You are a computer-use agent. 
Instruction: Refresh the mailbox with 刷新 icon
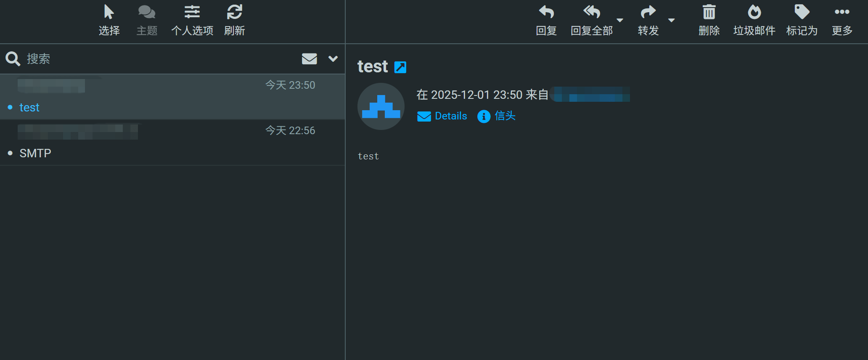pyautogui.click(x=235, y=13)
